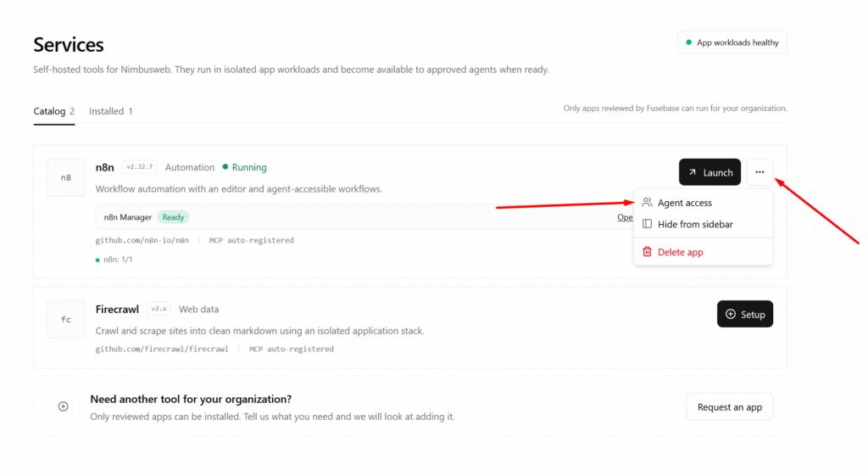Click the plus circle icon beside Need another tool
Screen dimensions: 868x476
tap(63, 406)
